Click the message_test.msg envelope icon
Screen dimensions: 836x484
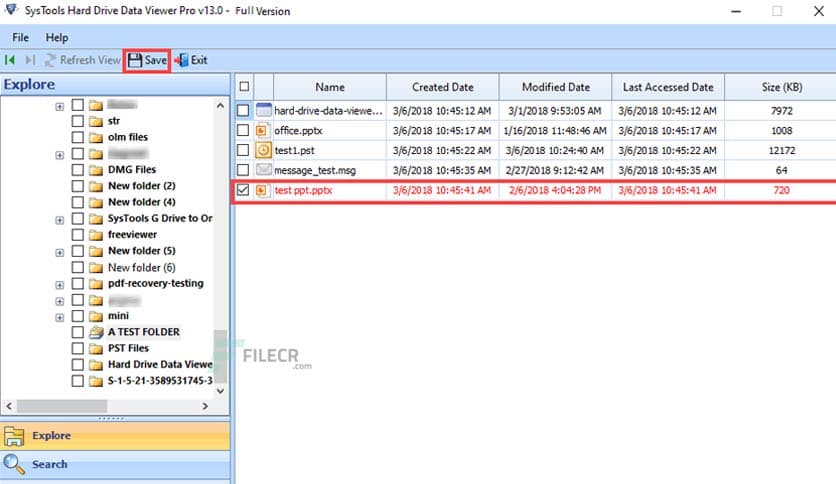(x=263, y=170)
